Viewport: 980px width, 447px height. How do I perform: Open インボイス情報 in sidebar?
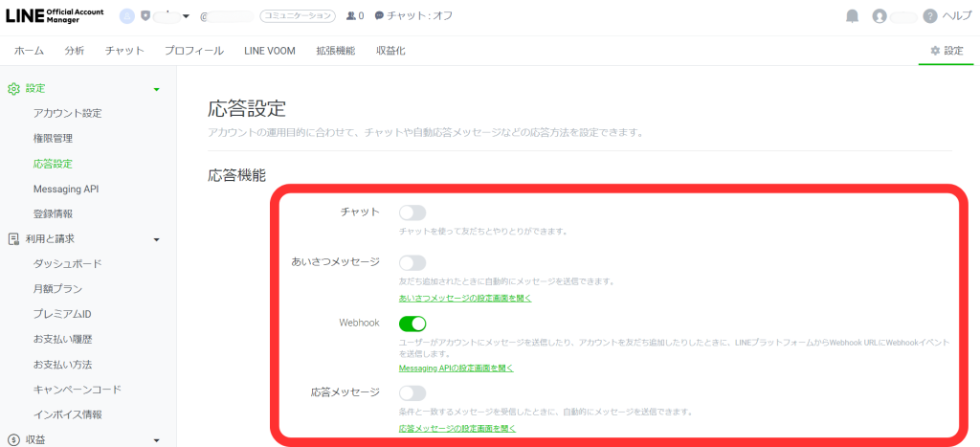coord(68,414)
